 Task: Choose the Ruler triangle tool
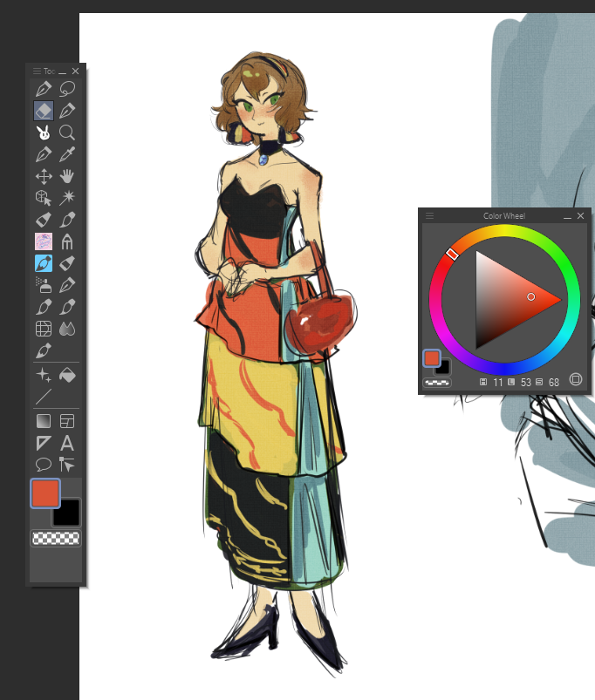(44, 443)
